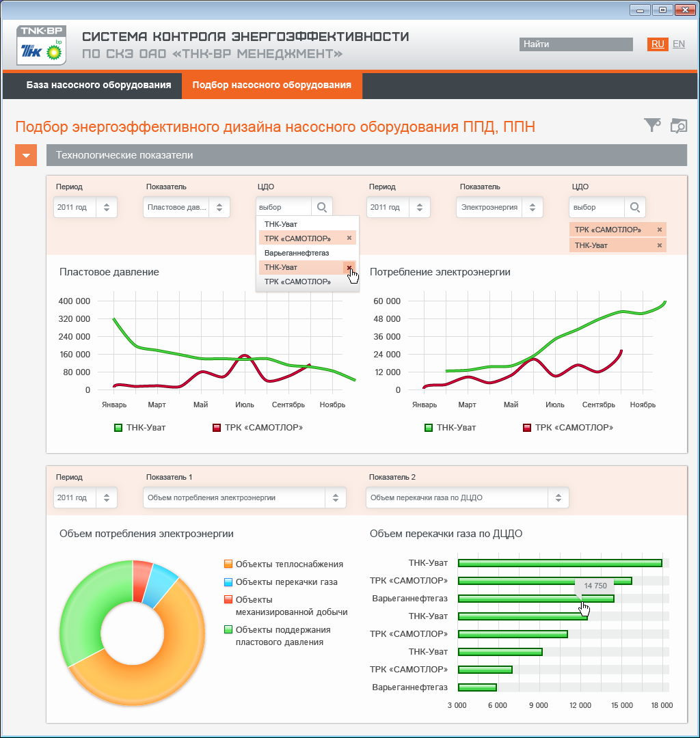Image resolution: width=700 pixels, height=738 pixels.
Task: Click the filter funnel icon
Action: coord(652,125)
